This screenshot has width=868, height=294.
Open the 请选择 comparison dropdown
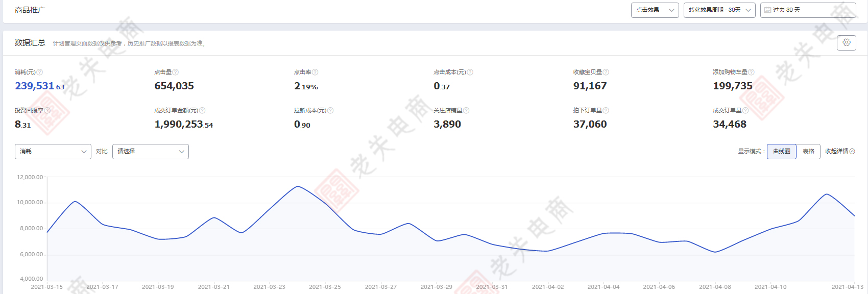(151, 152)
